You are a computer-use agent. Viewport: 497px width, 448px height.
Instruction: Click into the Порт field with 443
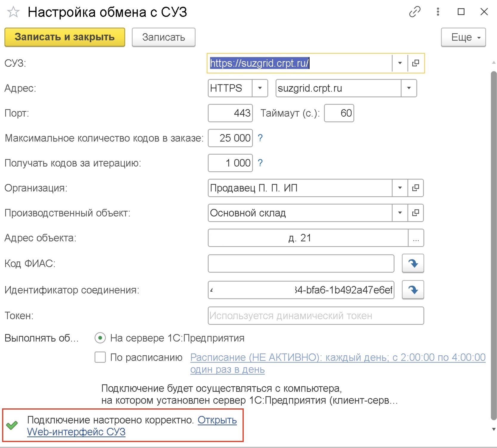pos(230,113)
